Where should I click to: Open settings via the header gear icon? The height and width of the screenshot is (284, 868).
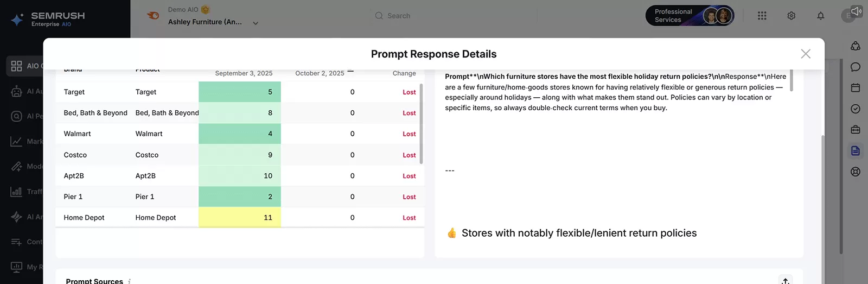click(792, 16)
